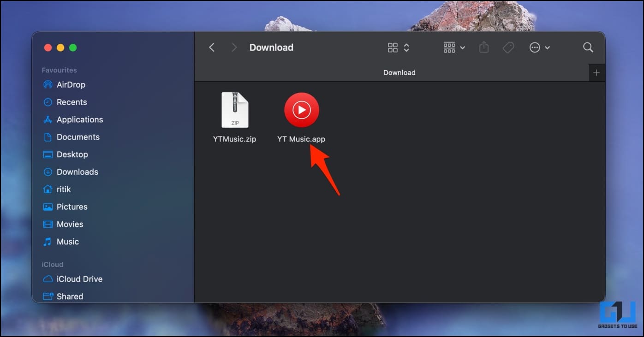
Task: Select the Shared iCloud folder
Action: coord(63,297)
